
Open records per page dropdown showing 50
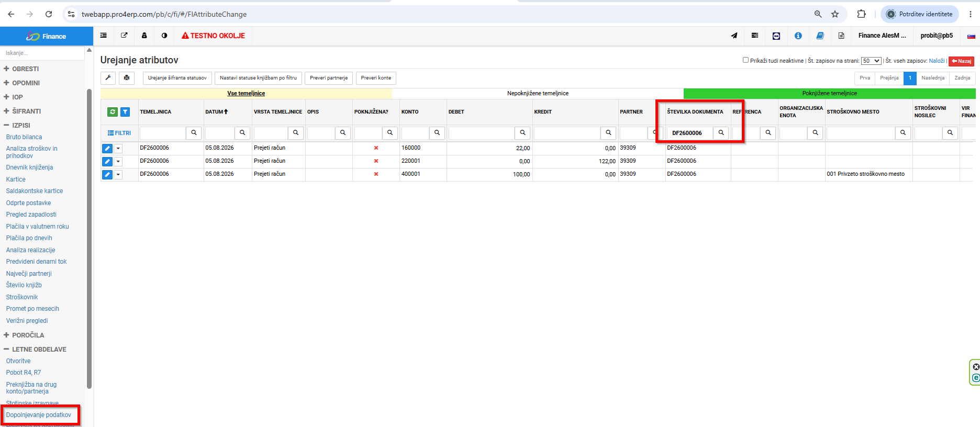871,61
